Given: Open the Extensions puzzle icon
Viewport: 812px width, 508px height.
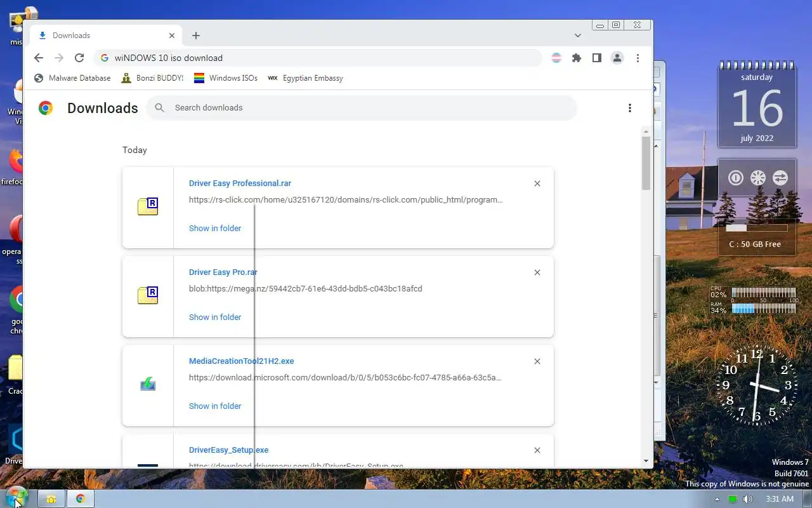Looking at the screenshot, I should (576, 58).
